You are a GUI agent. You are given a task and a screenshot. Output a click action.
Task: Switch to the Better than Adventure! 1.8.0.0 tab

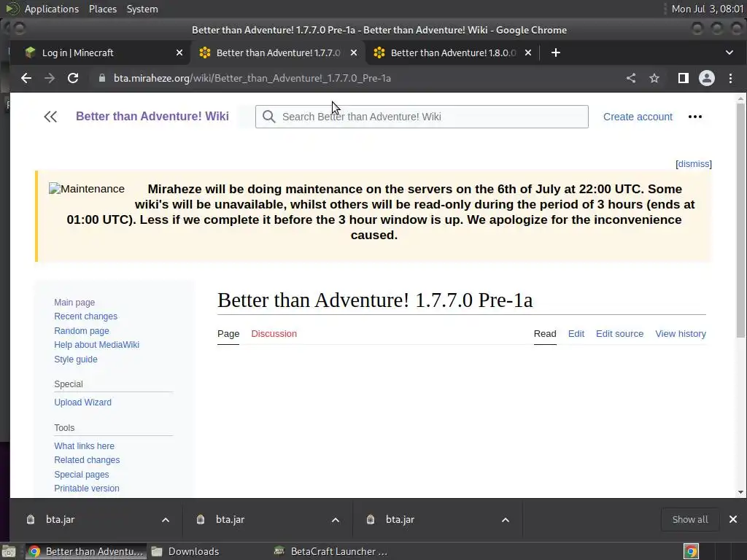[452, 52]
